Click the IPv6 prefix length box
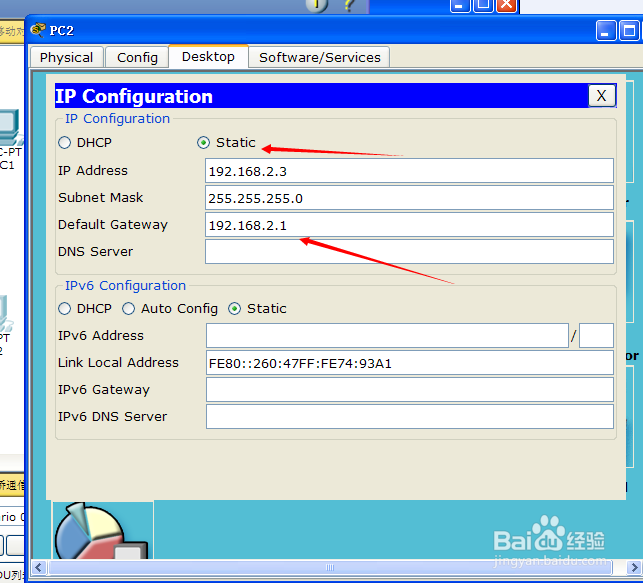643x583 pixels. point(596,335)
